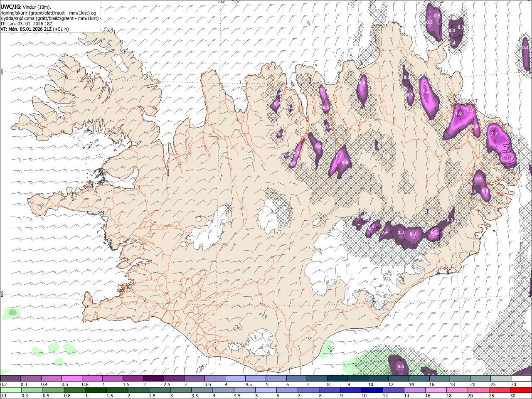Click the '20W' longitude label
Viewport: 532px width, 399px height.
tap(221, 2)
